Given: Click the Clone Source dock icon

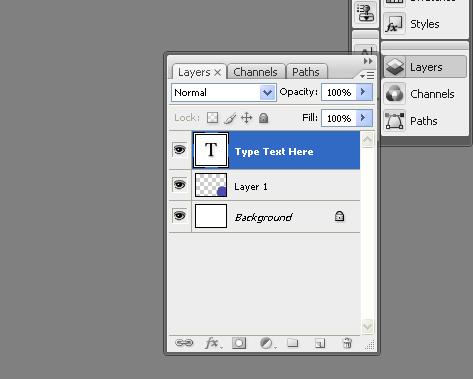Looking at the screenshot, I should 365,14.
